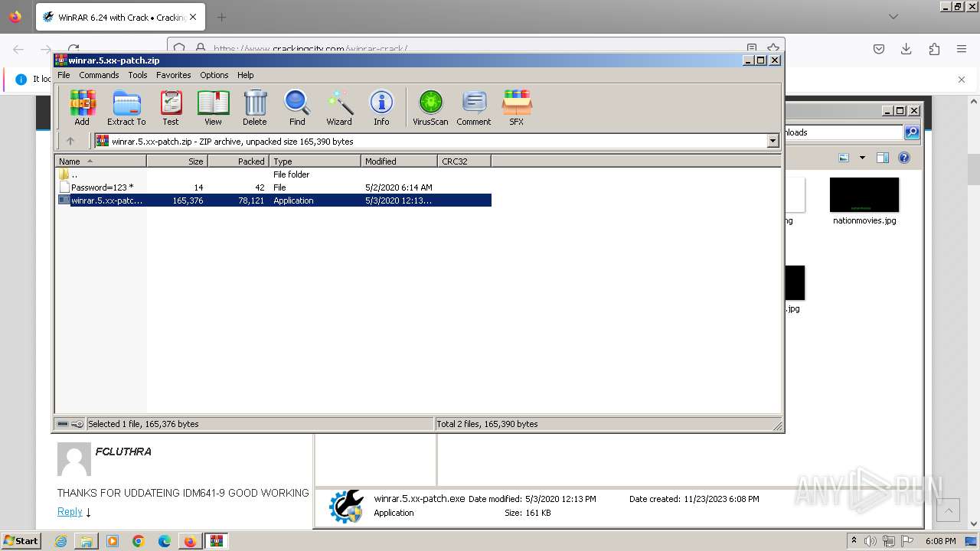Click the volume icon in system tray

coord(871,542)
